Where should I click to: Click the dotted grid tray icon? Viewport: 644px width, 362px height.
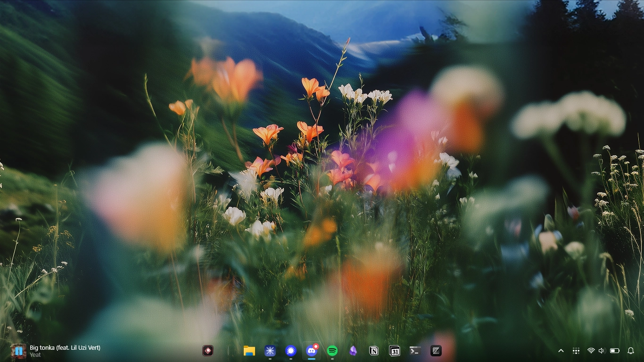pos(576,351)
